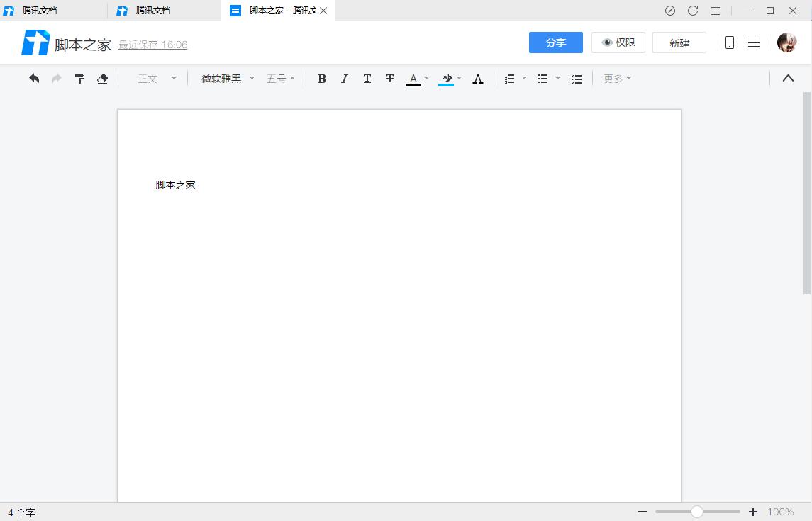Image resolution: width=812 pixels, height=521 pixels.
Task: Open the 最近保存 16:06 link
Action: coord(153,44)
